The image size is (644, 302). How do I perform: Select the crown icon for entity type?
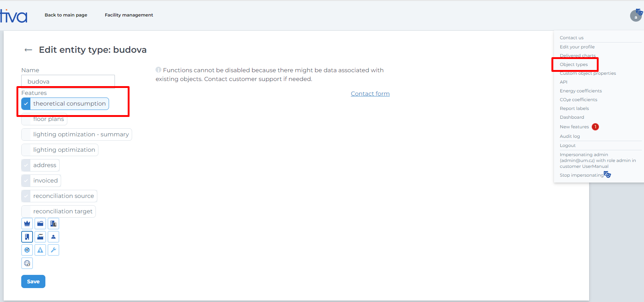coord(27,224)
